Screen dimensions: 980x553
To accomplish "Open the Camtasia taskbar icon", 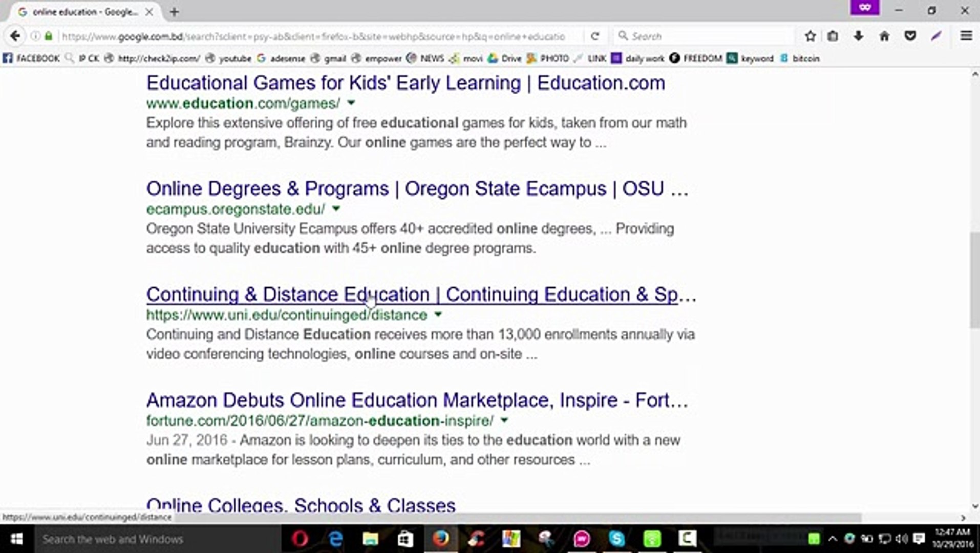I will pos(687,539).
